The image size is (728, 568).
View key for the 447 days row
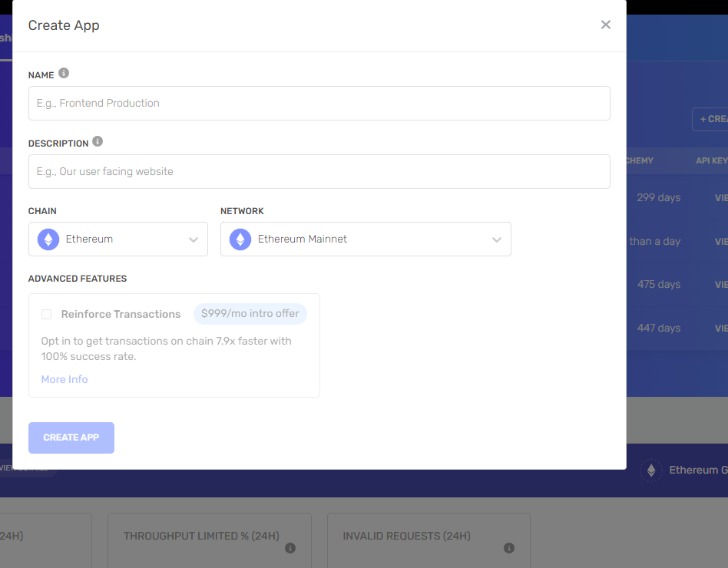tap(720, 328)
